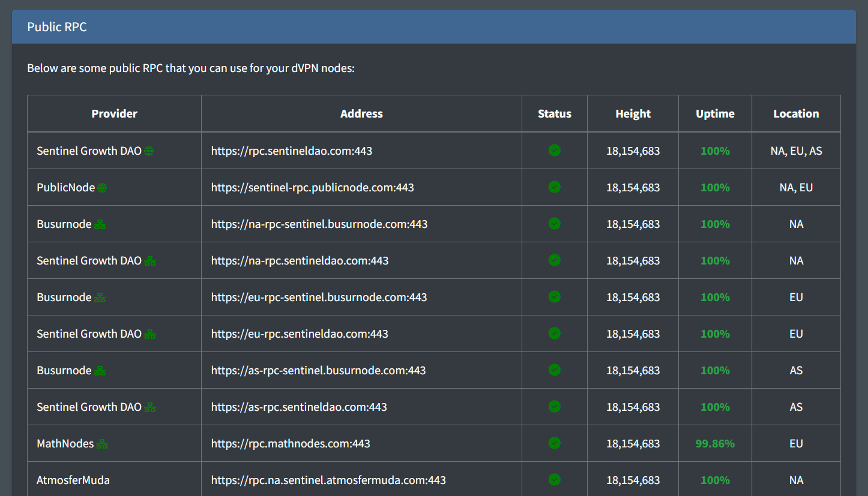The width and height of the screenshot is (868, 496).
Task: Click status checkmark for na-rpc-sentinel.busurnode.com
Action: [555, 223]
